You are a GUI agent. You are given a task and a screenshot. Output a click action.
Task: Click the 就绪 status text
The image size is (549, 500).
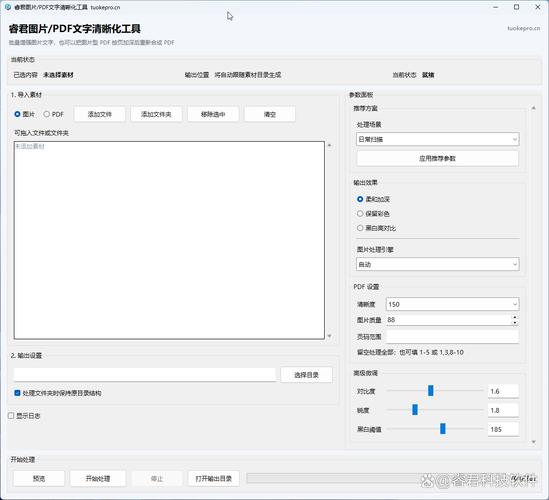(x=428, y=75)
